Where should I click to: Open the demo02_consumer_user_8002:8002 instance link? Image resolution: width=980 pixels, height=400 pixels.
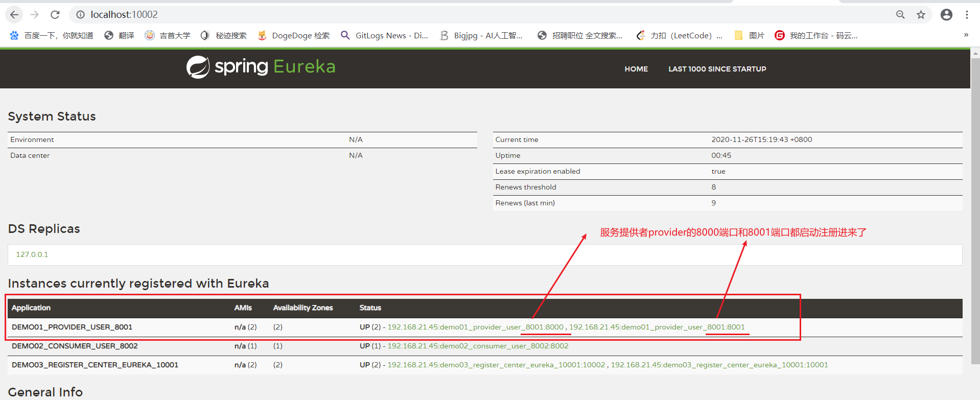(478, 346)
